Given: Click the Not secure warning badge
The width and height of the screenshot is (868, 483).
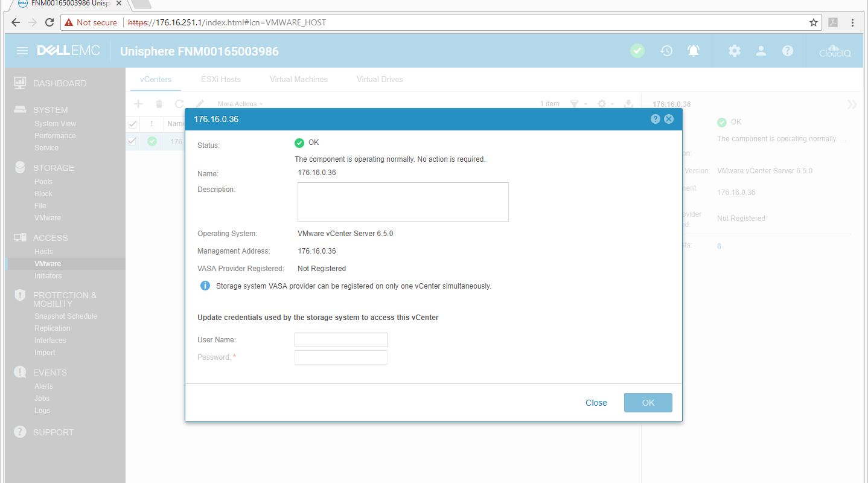Looking at the screenshot, I should click(x=91, y=22).
